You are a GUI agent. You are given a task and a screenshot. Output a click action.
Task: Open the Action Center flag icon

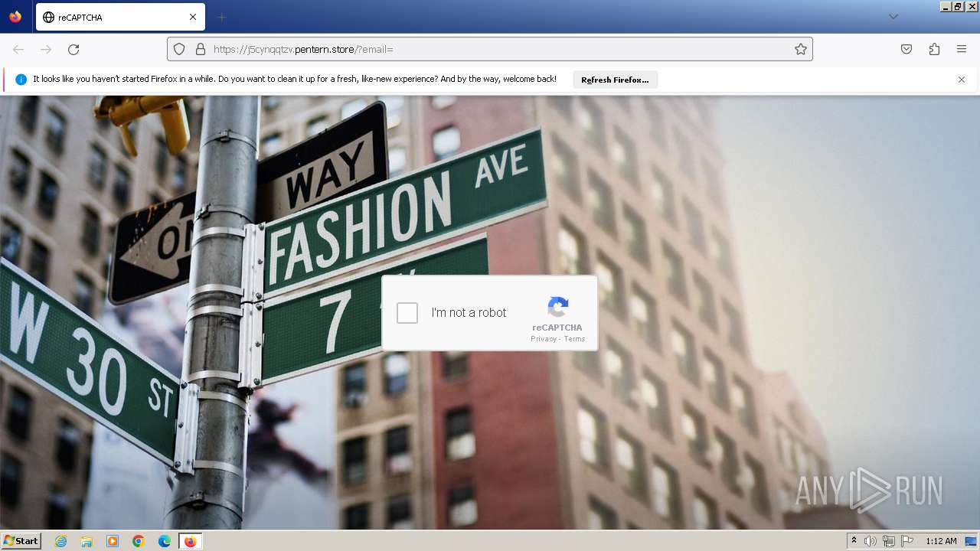point(907,541)
